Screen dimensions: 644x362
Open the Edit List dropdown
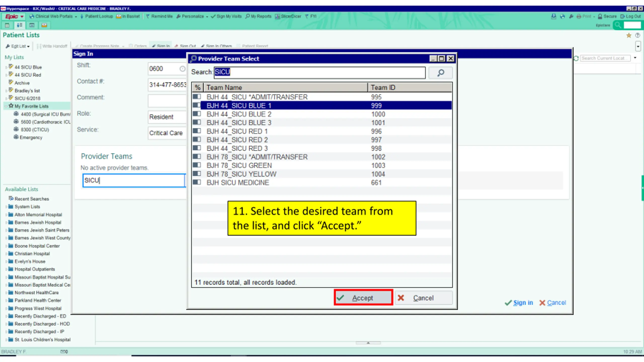click(x=18, y=46)
